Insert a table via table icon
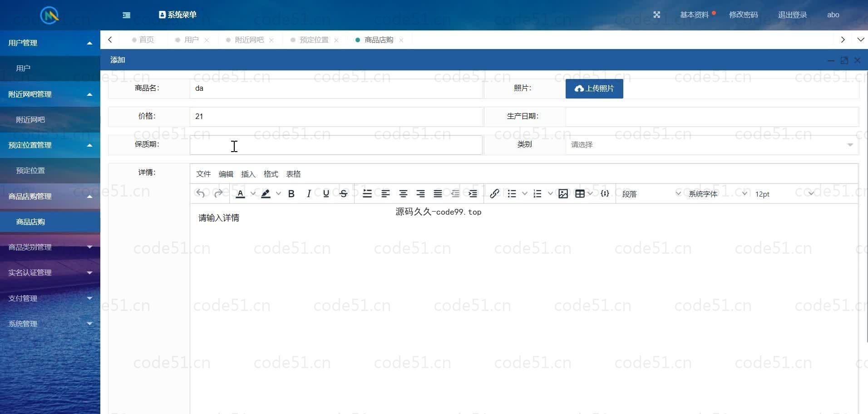The image size is (868, 414). point(580,194)
